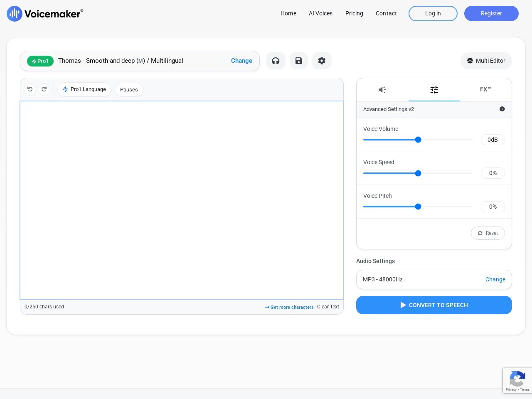Open the AI Voices menu item
This screenshot has height=399, width=532.
coord(320,13)
